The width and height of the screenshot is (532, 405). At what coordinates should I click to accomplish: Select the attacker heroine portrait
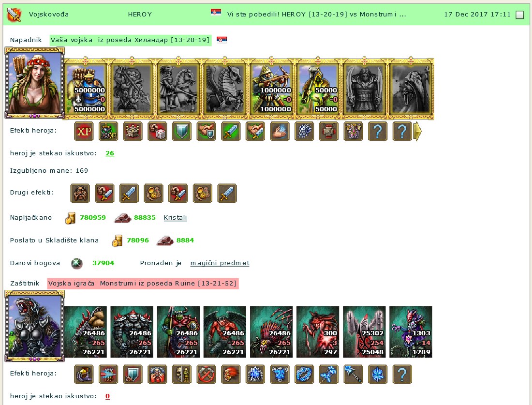tap(34, 83)
